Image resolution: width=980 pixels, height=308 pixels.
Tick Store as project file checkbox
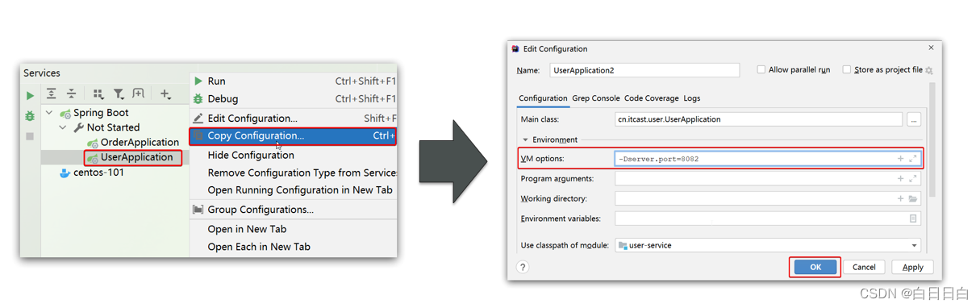[x=846, y=70]
